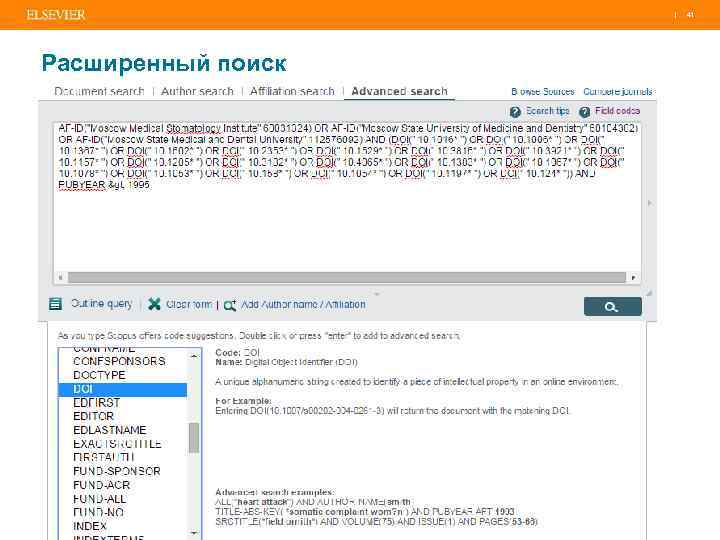Click the query box horizontal scrollbar
Image resolution: width=720 pixels, height=540 pixels.
(347, 277)
